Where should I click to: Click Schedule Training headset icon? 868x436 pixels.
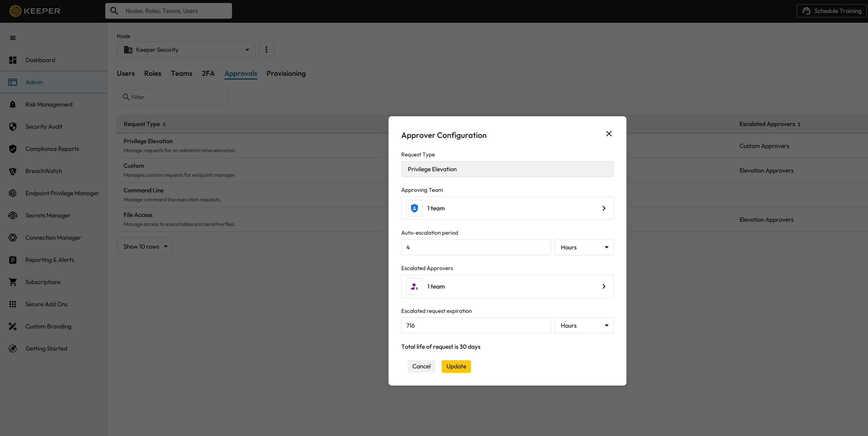coord(806,11)
